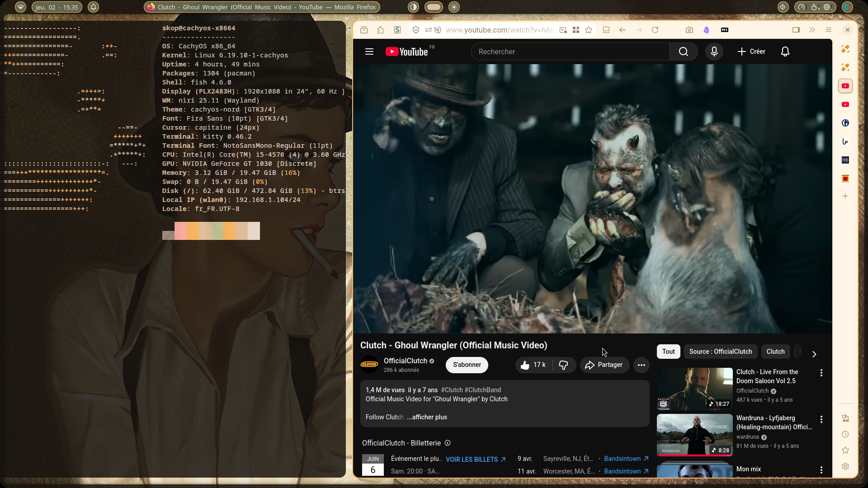868x488 pixels.
Task: Toggle the Firefox sidebar panel
Action: pyautogui.click(x=796, y=30)
